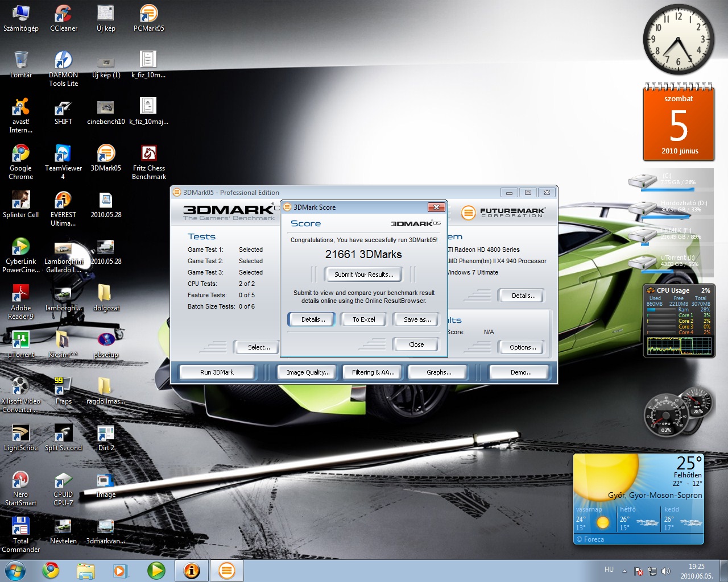
Task: Open CCleaner shortcut on desktop
Action: [x=63, y=18]
